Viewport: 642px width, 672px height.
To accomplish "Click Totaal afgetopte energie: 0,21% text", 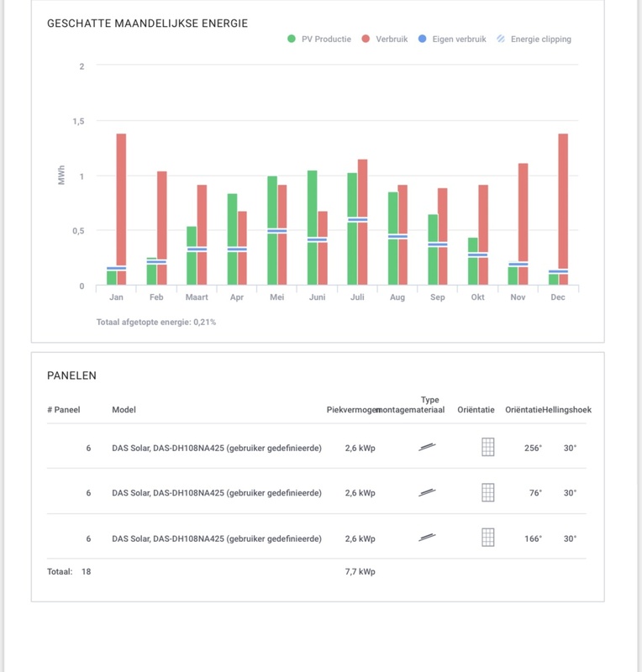I will (156, 322).
